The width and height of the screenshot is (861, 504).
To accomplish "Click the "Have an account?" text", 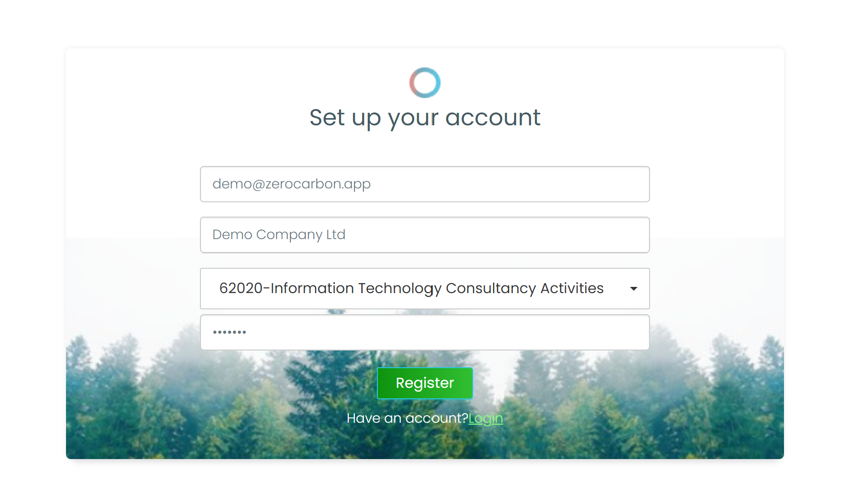I will tap(407, 418).
